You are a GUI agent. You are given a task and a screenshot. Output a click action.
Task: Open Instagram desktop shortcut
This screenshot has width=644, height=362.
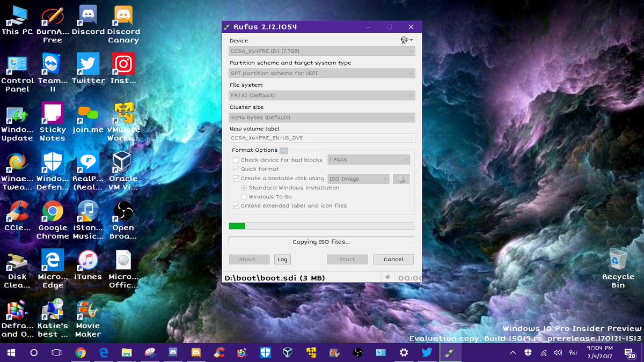(123, 69)
